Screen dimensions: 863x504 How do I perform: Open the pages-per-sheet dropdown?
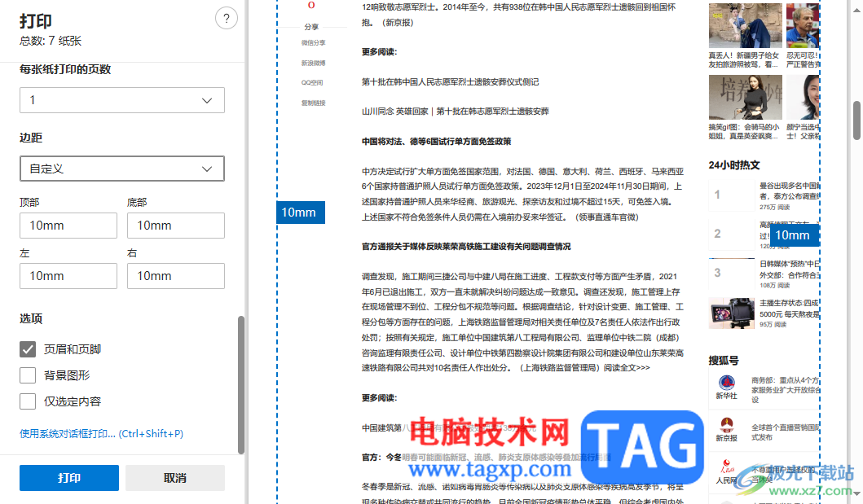122,99
